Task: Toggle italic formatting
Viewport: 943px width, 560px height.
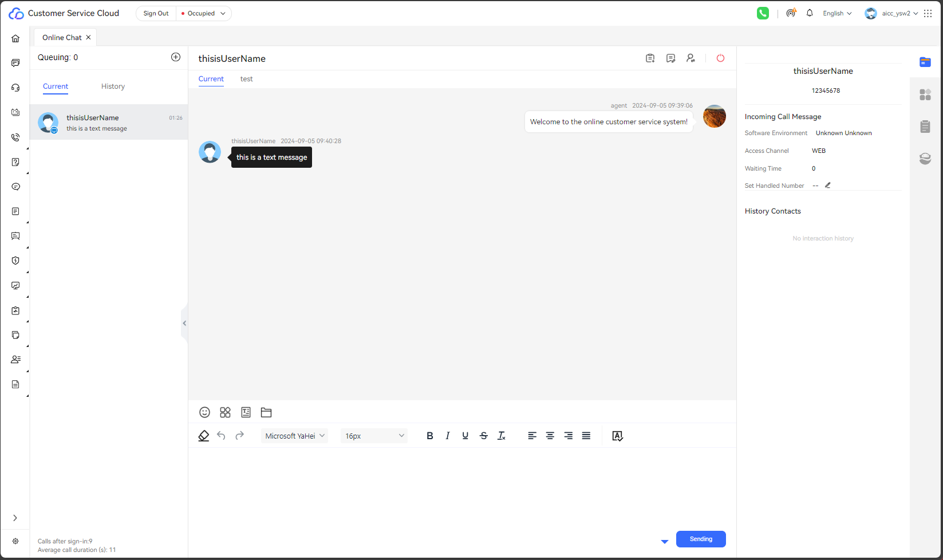Action: coord(448,436)
